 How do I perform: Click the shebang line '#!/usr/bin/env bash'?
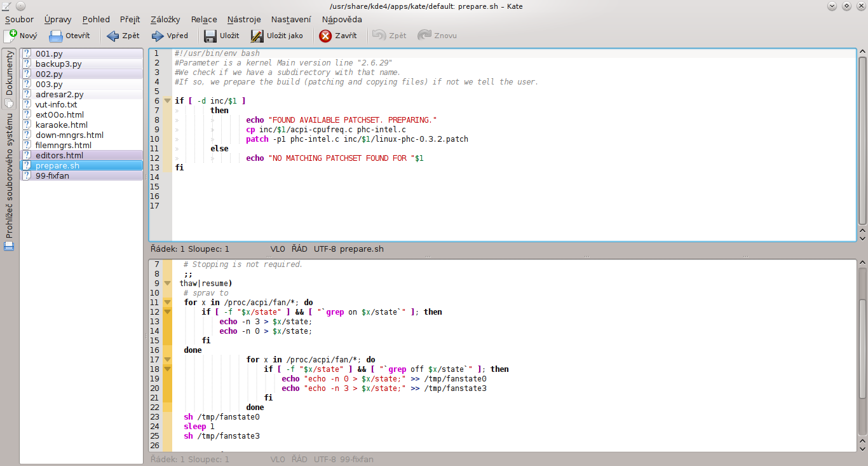tap(217, 53)
